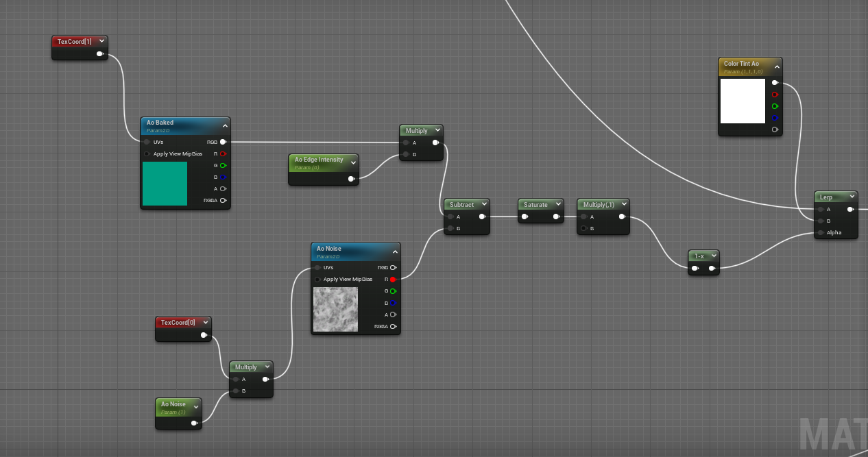The image size is (868, 457).
Task: Click the R output pin on Ao Baked
Action: point(223,153)
